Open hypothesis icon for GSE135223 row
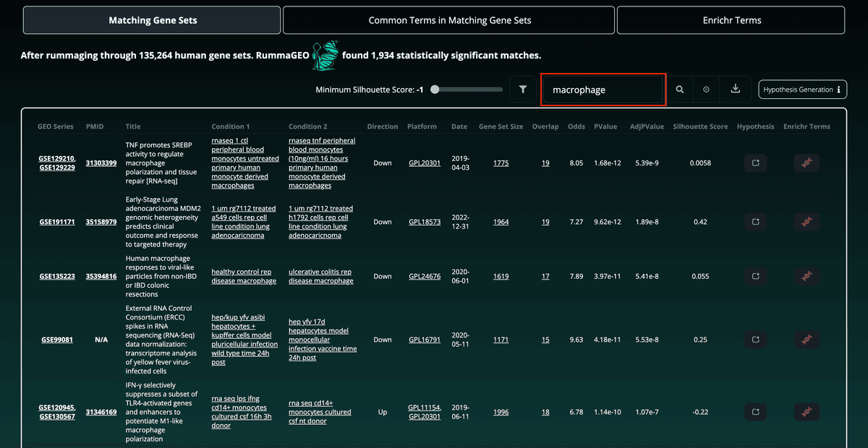The height and width of the screenshot is (448, 868). (756, 276)
